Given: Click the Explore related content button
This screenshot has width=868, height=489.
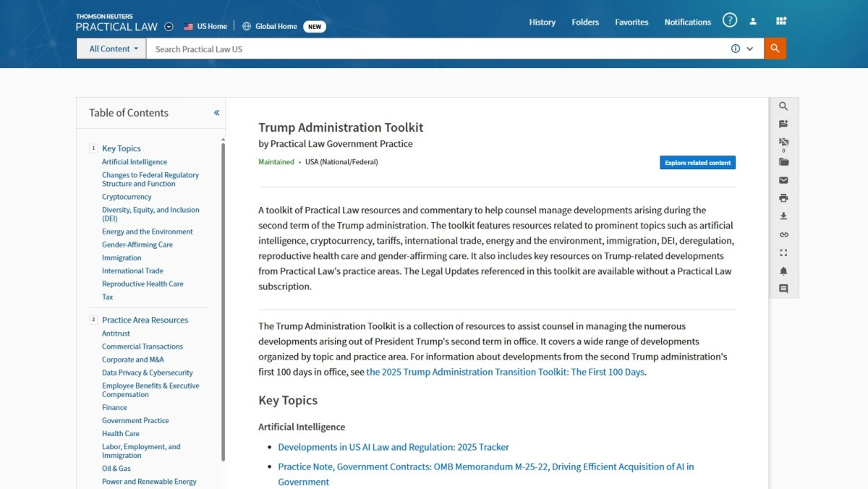Looking at the screenshot, I should tap(697, 163).
